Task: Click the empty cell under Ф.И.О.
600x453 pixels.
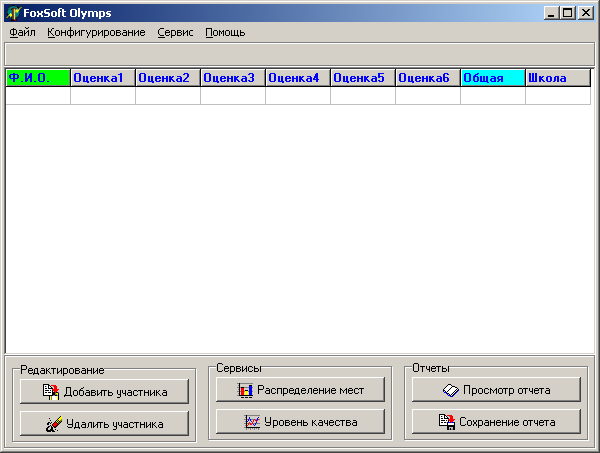Action: [x=38, y=96]
